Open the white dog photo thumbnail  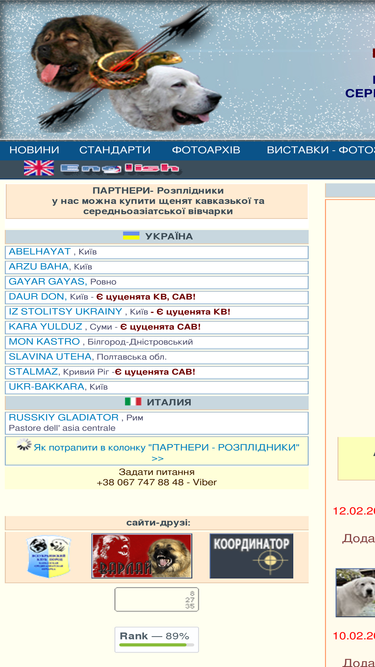(x=355, y=593)
